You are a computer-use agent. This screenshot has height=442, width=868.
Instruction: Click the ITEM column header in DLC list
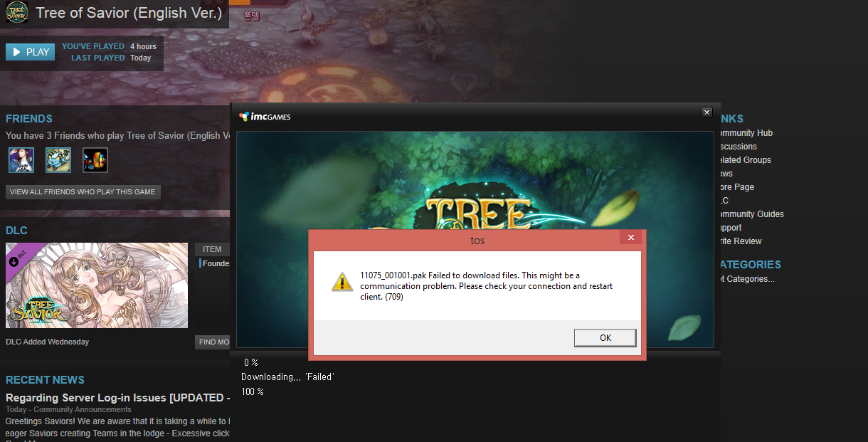coord(212,249)
